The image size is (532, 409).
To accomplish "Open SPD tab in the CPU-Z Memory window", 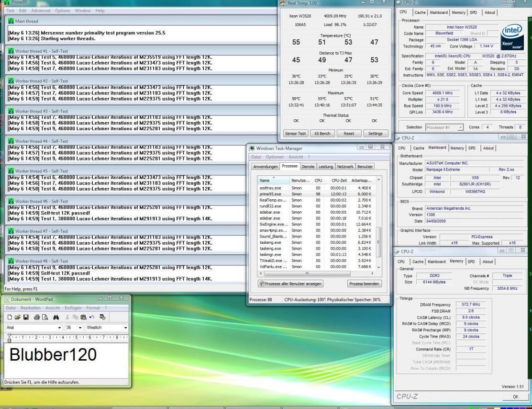I will 471,261.
